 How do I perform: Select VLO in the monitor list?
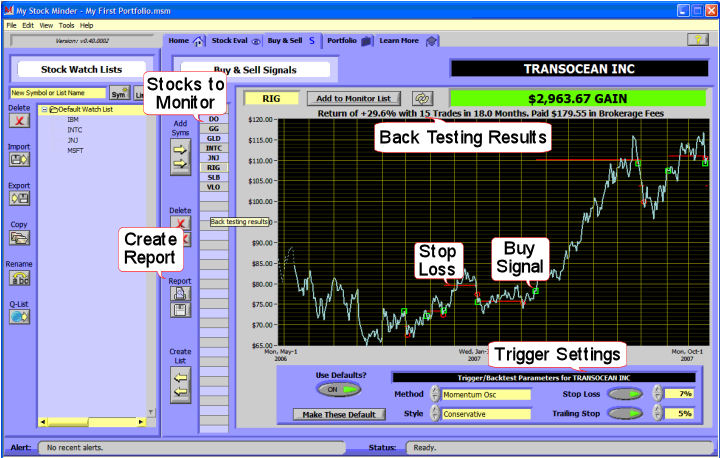click(x=214, y=187)
